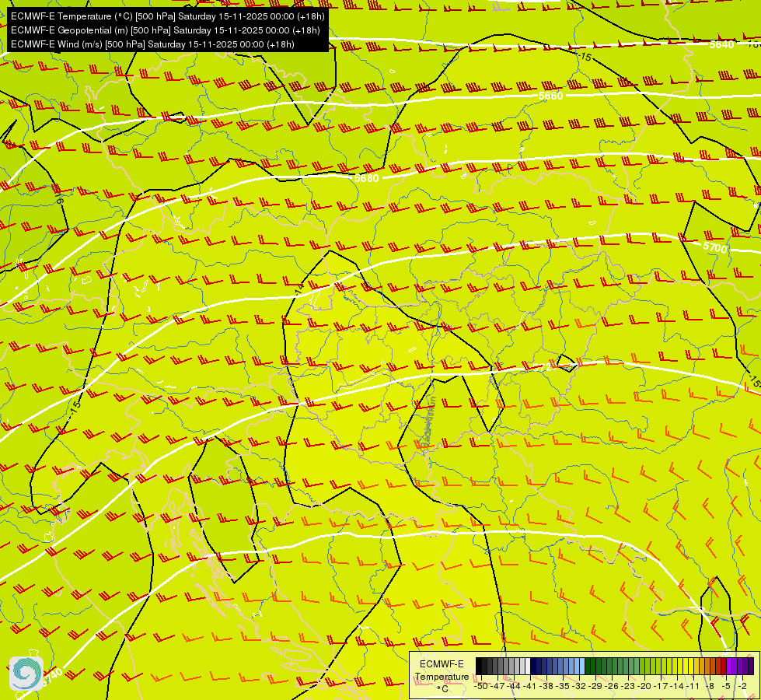
Task: Click the 5660 geopotential contour label
Action: tap(551, 96)
